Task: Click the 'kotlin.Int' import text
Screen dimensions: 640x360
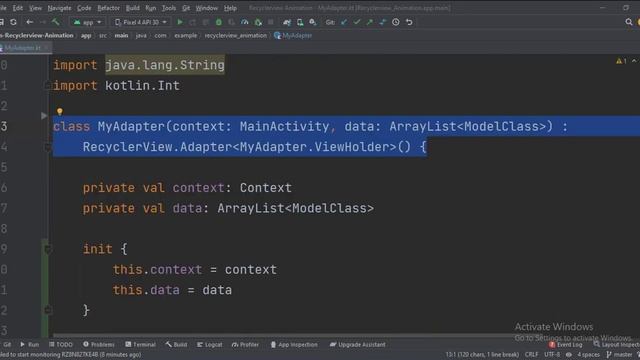Action: point(142,86)
